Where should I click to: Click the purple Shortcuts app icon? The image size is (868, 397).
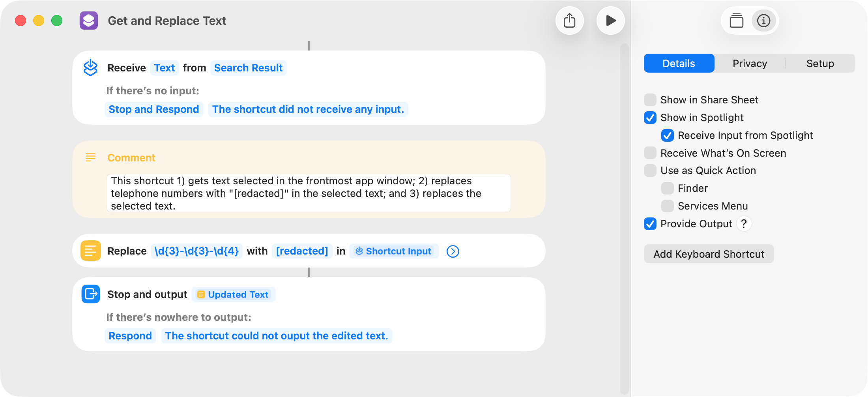tap(89, 21)
